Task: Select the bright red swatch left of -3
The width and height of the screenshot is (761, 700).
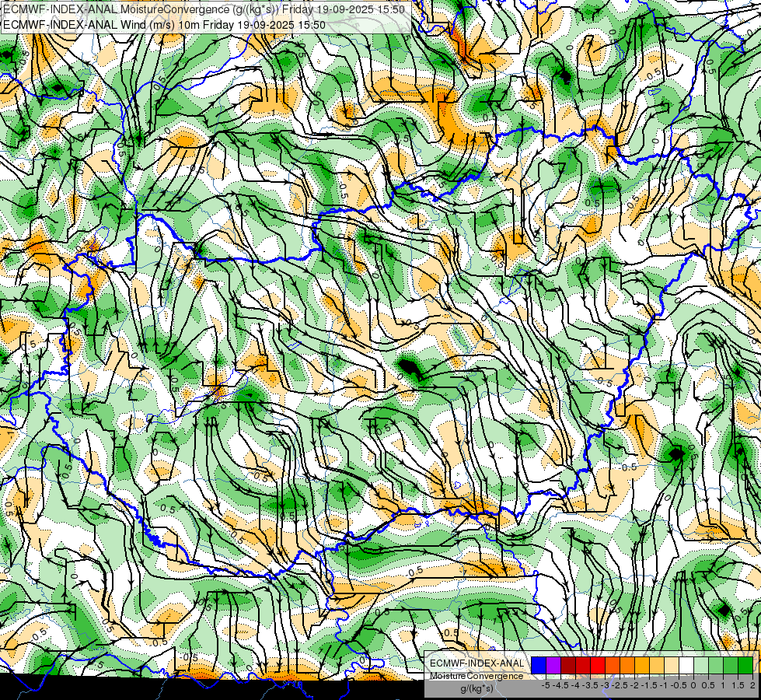Action: pos(598,665)
